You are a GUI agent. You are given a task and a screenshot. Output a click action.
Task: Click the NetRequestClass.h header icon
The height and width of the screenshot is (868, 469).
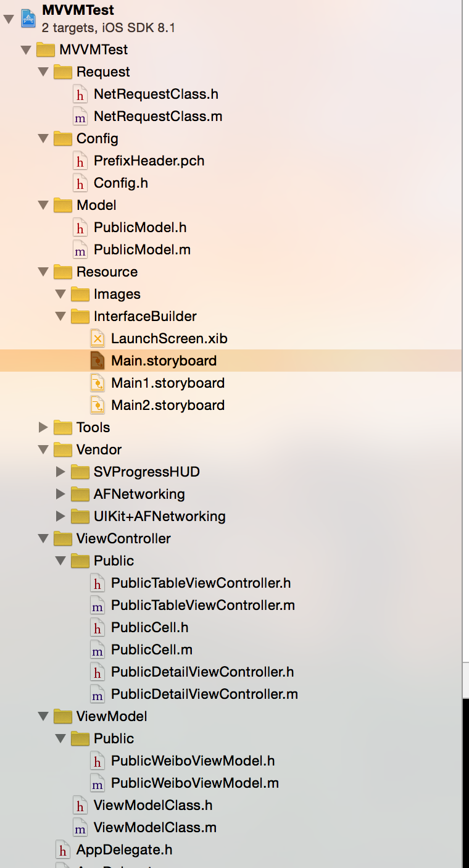coord(80,94)
